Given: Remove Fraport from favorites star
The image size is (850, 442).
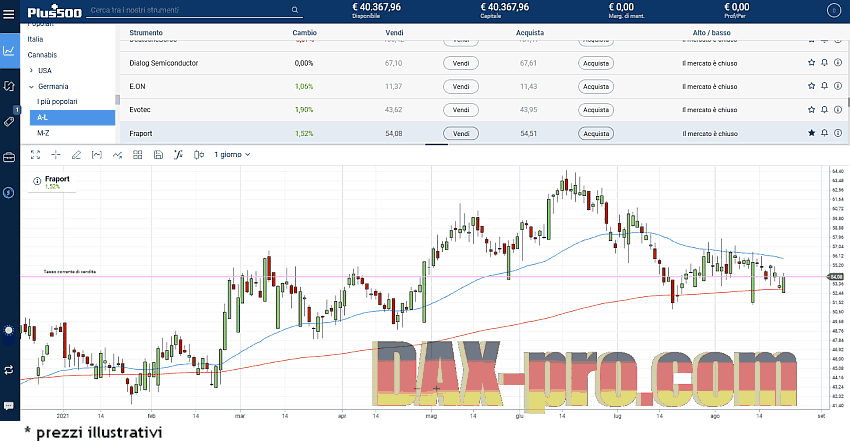Looking at the screenshot, I should 812,133.
